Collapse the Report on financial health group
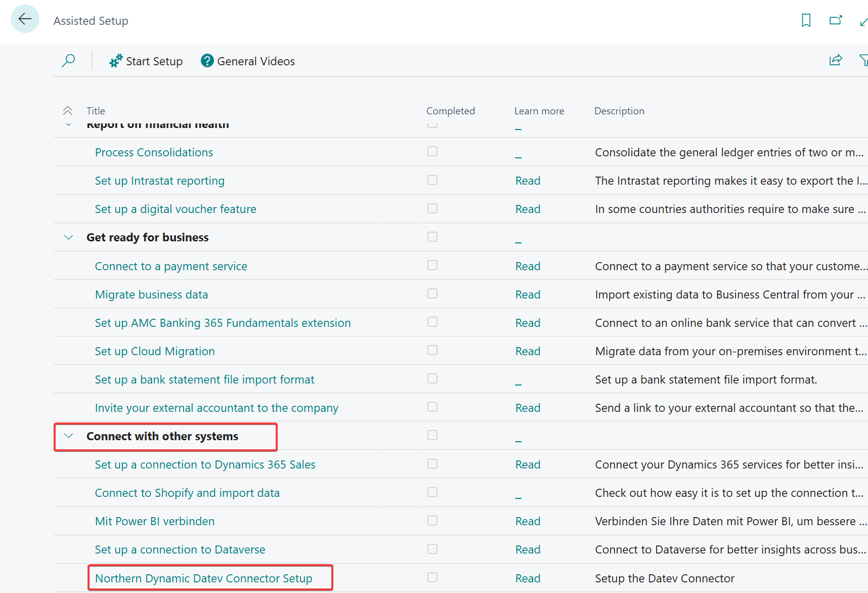This screenshot has width=868, height=593. 69,125
